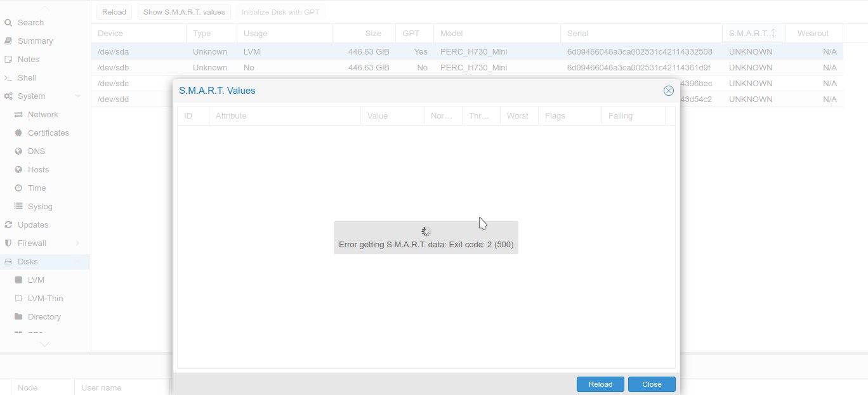Sort by the Usage column header
This screenshot has width=868, height=395.
point(284,34)
